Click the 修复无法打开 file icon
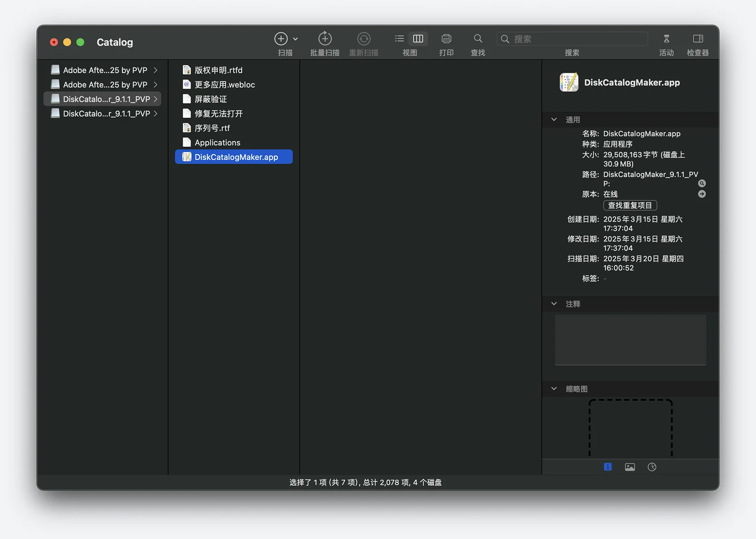 (187, 113)
